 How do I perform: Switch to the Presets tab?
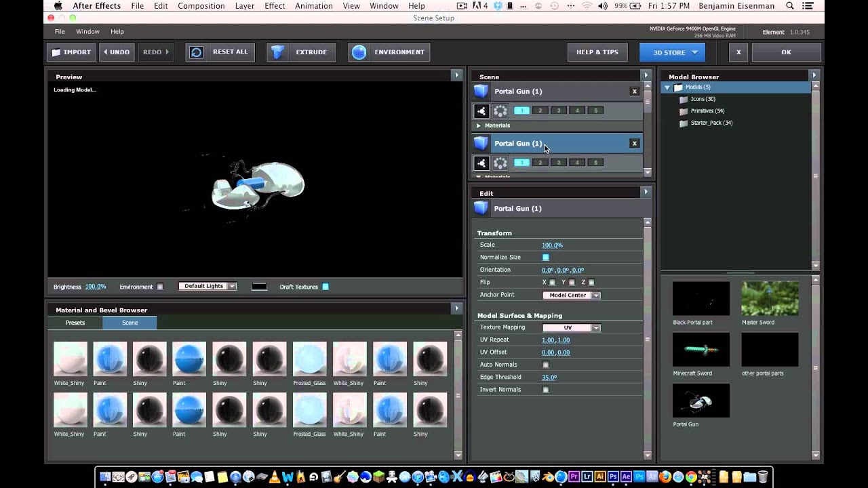(75, 323)
